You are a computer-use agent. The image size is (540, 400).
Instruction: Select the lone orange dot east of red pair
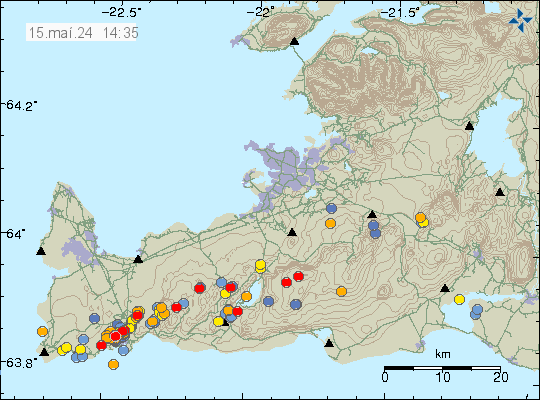click(x=341, y=291)
